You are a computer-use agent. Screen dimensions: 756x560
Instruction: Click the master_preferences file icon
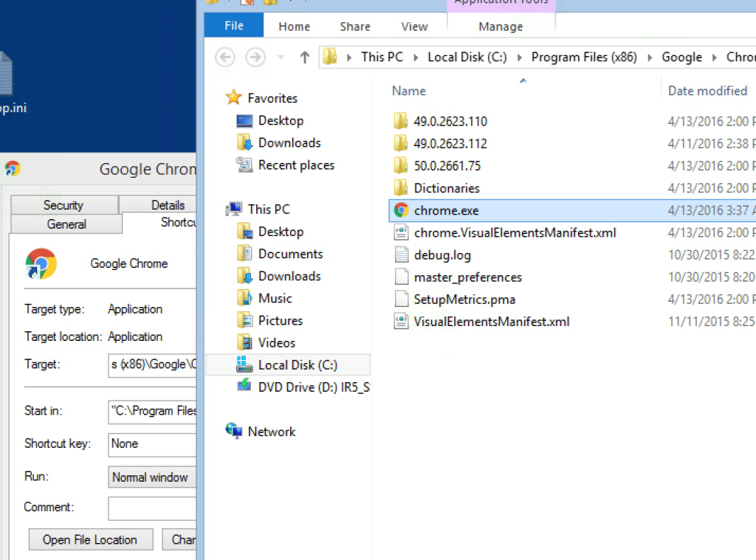click(x=401, y=277)
